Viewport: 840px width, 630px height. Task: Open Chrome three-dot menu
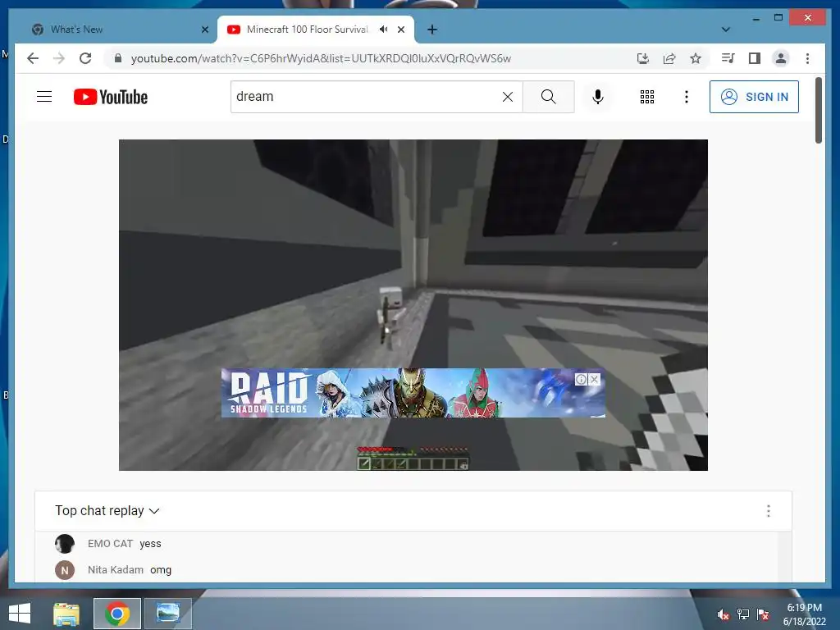pyautogui.click(x=807, y=58)
